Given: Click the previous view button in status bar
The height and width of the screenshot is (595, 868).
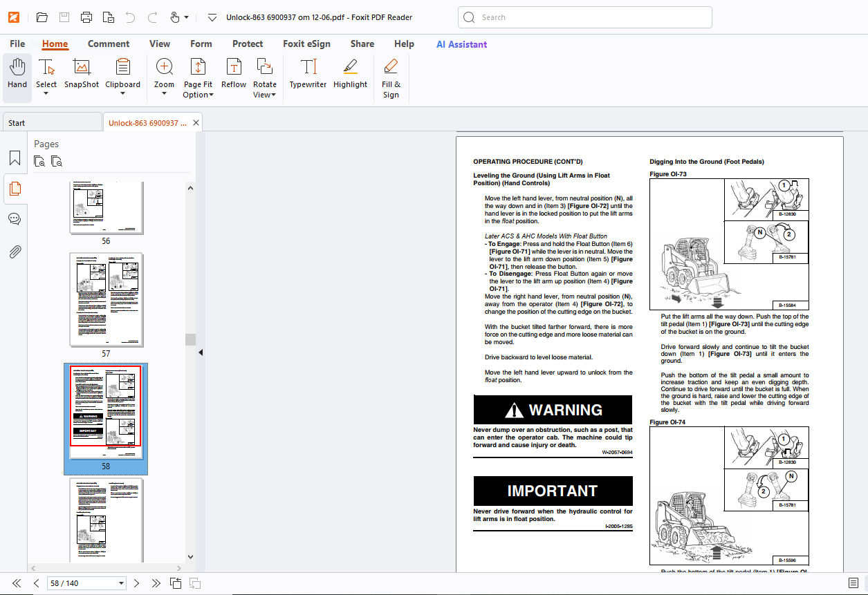Looking at the screenshot, I should tap(176, 583).
